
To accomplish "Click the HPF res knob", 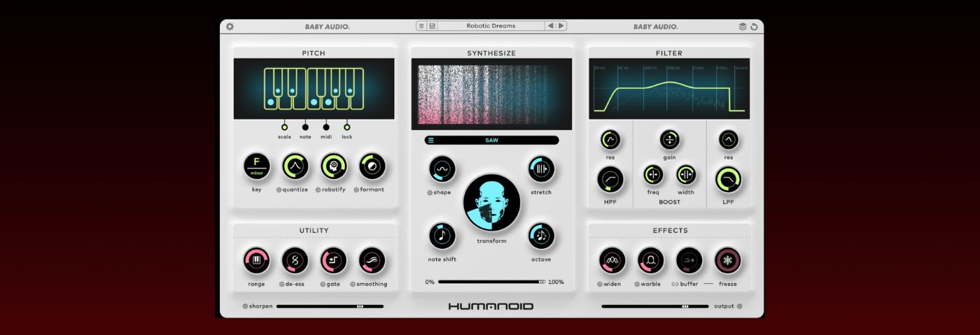I will point(610,140).
